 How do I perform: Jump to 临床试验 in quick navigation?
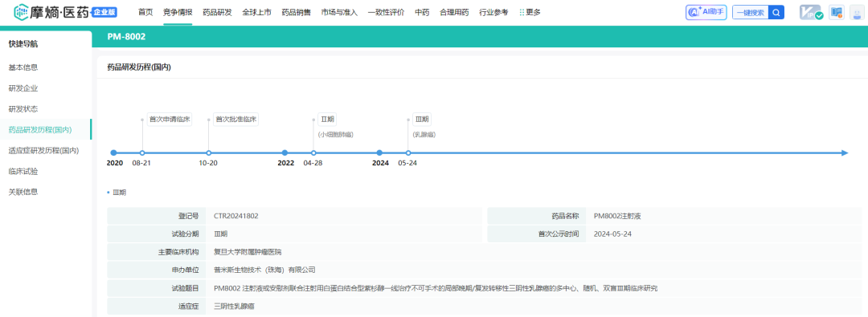(x=23, y=172)
